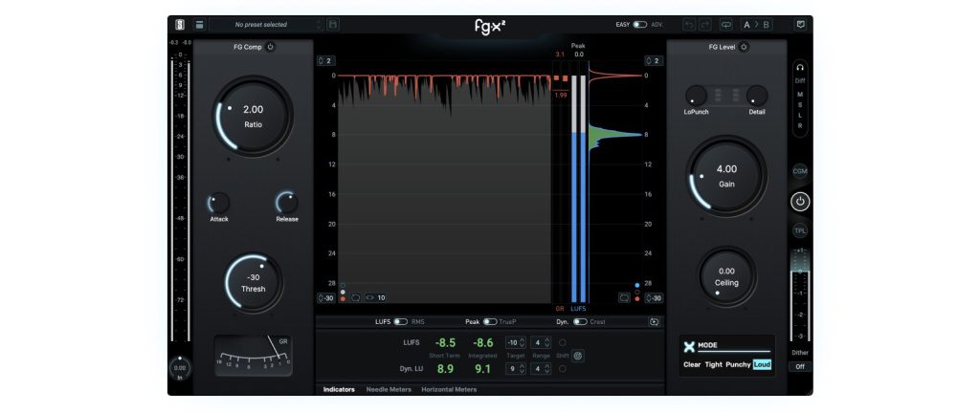This screenshot has height=413, width=980.
Task: Click the undo arrow icon
Action: pos(688,25)
